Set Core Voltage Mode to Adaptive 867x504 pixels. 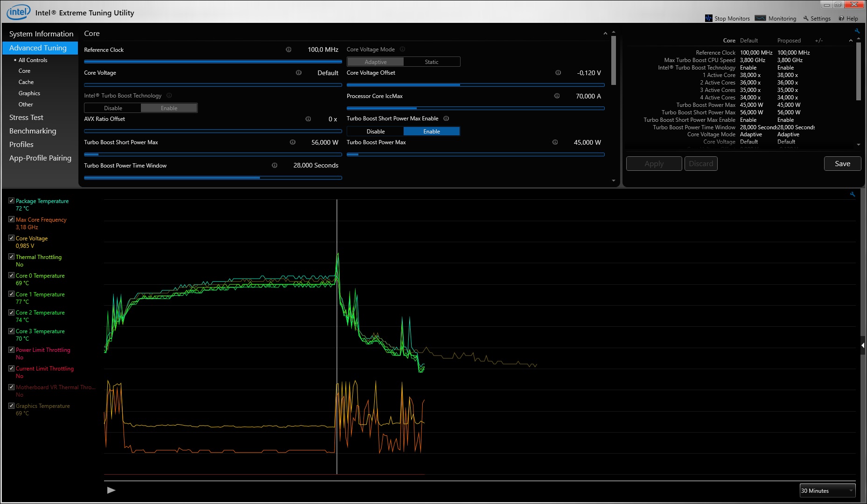(375, 62)
